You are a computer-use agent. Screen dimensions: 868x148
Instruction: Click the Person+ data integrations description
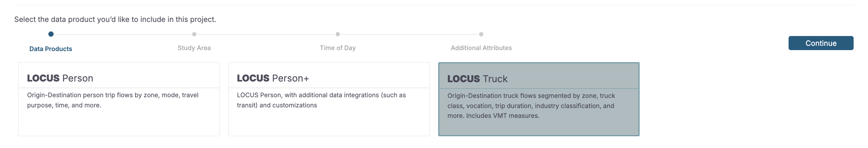(321, 100)
